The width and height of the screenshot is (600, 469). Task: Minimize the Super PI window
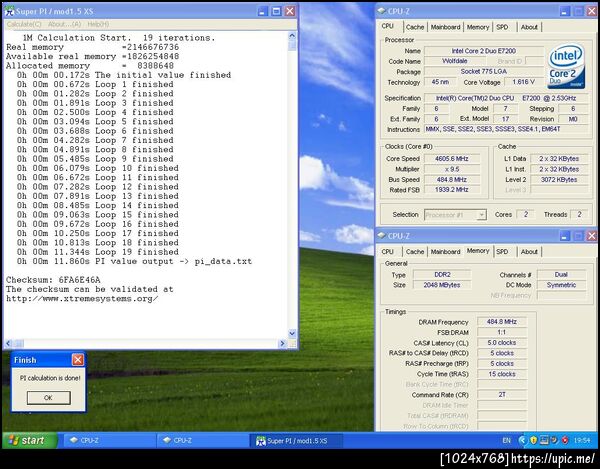[262, 11]
